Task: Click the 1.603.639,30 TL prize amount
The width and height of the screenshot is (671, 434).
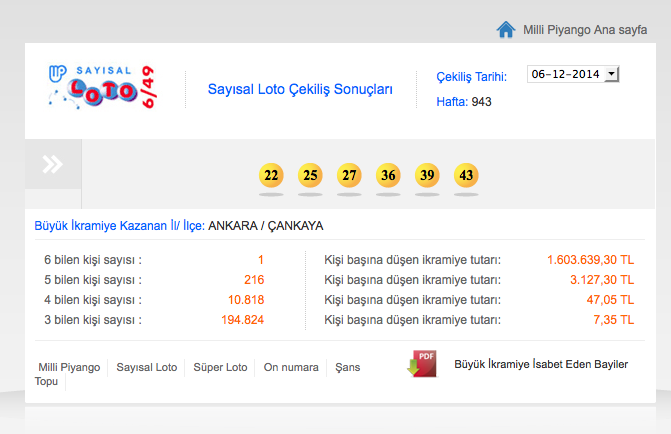Action: [591, 260]
